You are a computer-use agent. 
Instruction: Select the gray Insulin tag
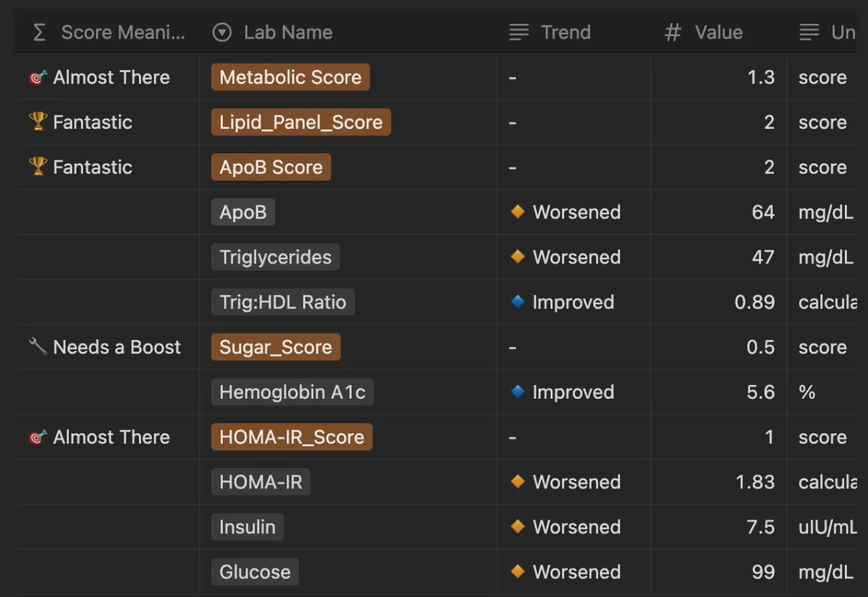coord(247,527)
